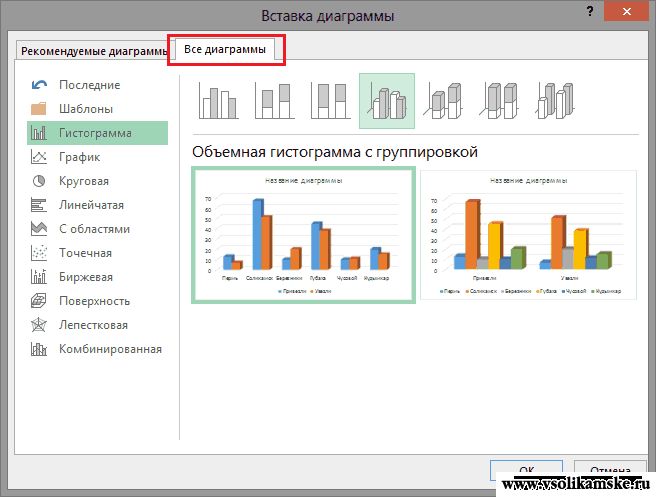Choose the right chart preview thumbnail
The width and height of the screenshot is (656, 497).
point(527,235)
